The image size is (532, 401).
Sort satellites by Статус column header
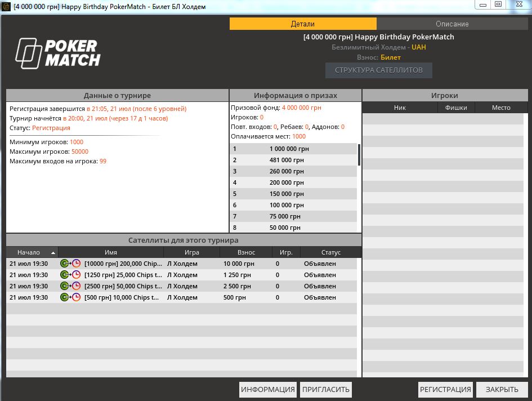point(331,252)
